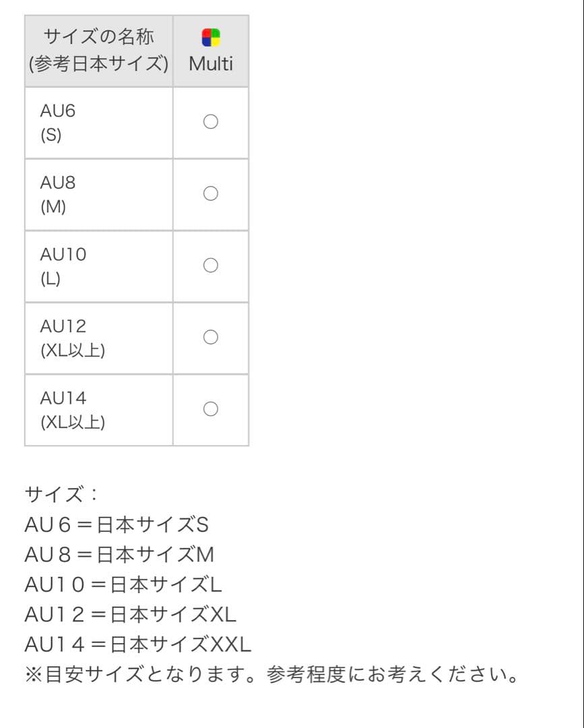Pick the AU12 Multi radio button
Image resolution: width=584 pixels, height=728 pixels.
tap(211, 337)
